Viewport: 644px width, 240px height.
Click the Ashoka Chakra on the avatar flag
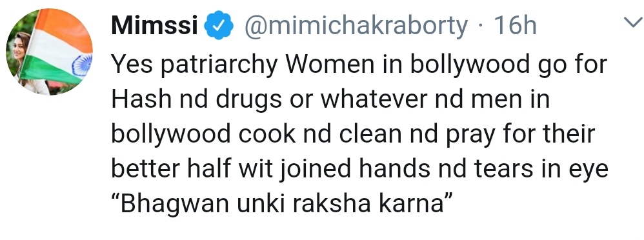click(x=81, y=66)
